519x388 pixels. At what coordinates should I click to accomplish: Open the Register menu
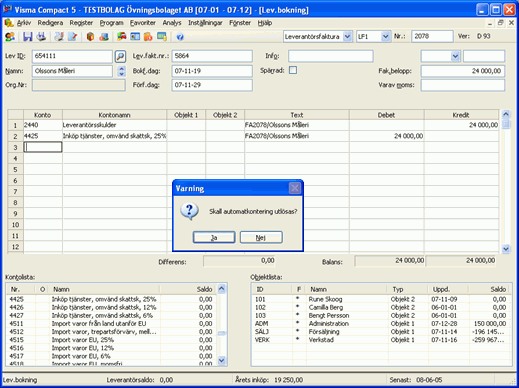click(81, 23)
